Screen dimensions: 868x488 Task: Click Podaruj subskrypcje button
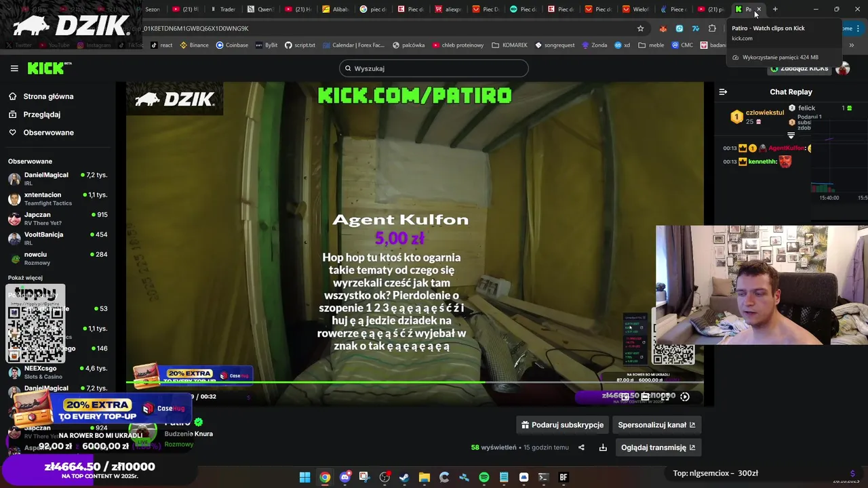[562, 425]
